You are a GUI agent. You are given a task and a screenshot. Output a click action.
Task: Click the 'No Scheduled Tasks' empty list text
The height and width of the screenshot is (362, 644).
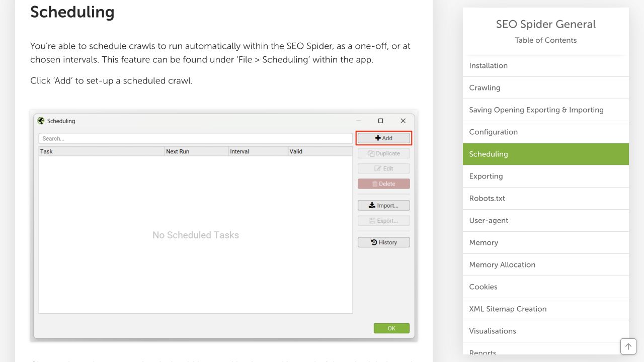[x=196, y=235]
